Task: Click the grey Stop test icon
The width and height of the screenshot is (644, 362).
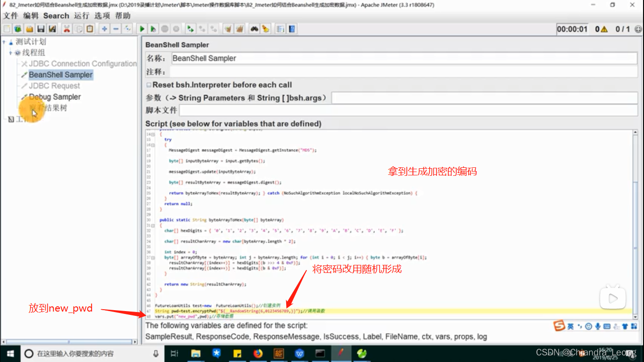Action: pos(165,29)
